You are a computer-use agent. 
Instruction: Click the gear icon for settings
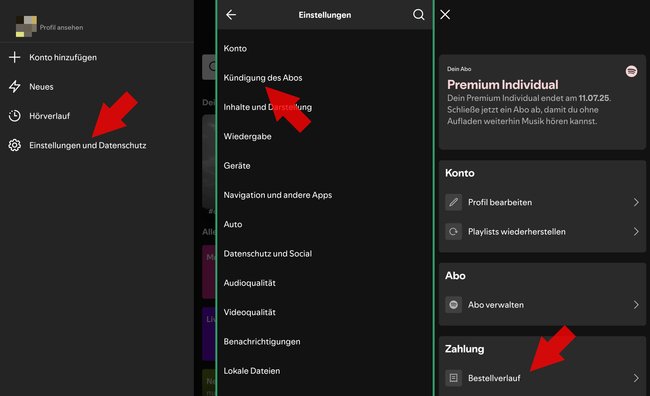coord(15,145)
